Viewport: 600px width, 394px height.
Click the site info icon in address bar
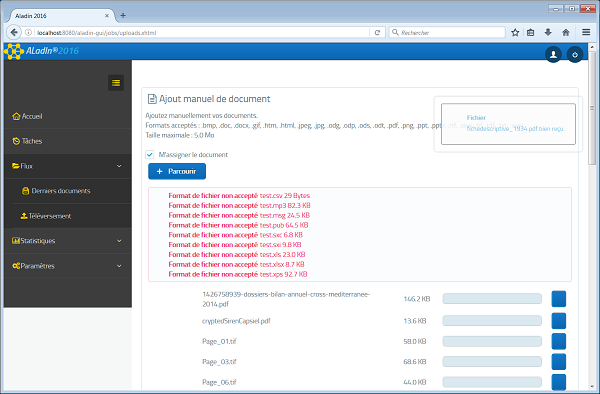click(x=28, y=33)
